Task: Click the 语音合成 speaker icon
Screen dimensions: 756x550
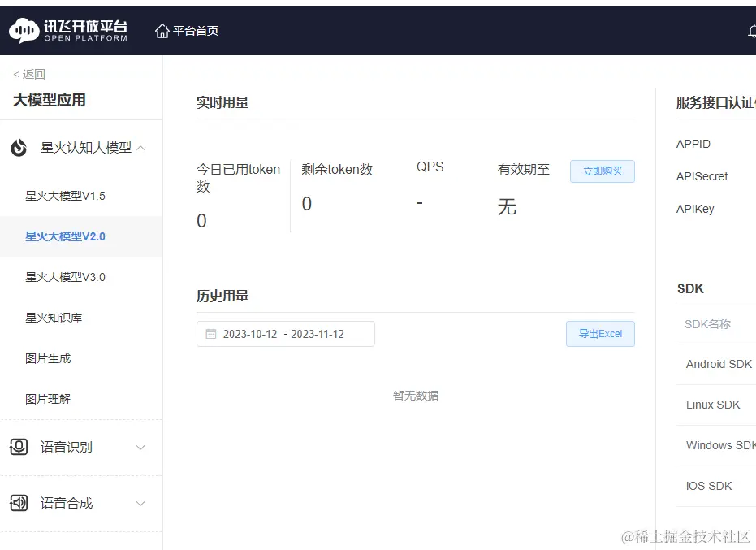Action: (x=19, y=503)
